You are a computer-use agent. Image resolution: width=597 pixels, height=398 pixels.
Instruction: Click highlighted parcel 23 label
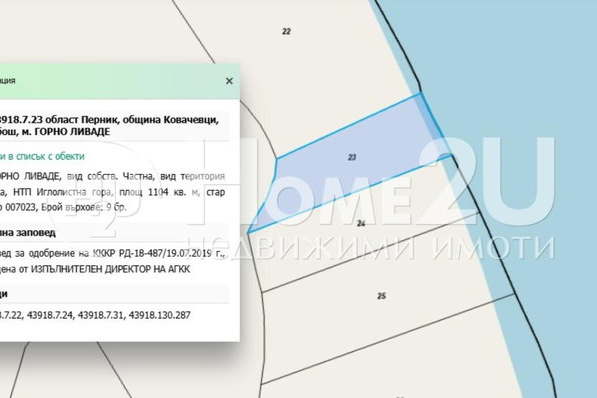[352, 157]
